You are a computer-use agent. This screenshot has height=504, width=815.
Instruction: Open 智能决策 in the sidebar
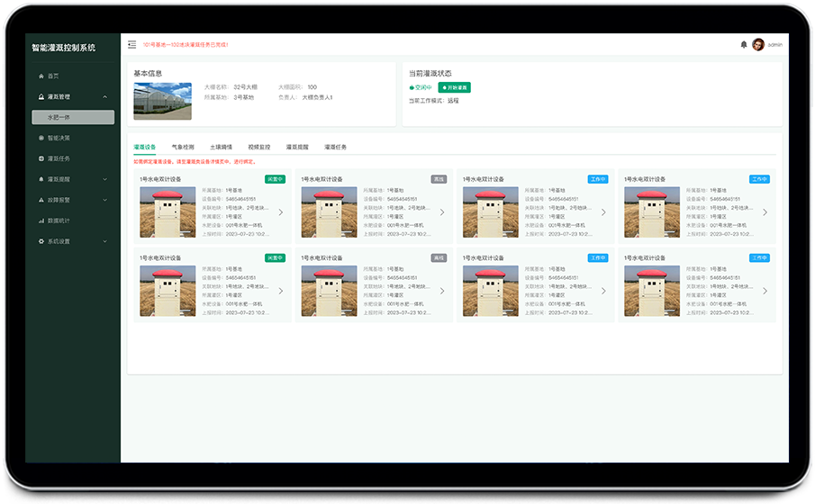pos(59,138)
